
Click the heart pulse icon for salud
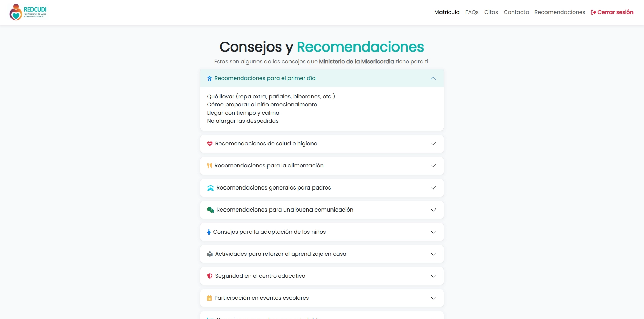click(210, 144)
